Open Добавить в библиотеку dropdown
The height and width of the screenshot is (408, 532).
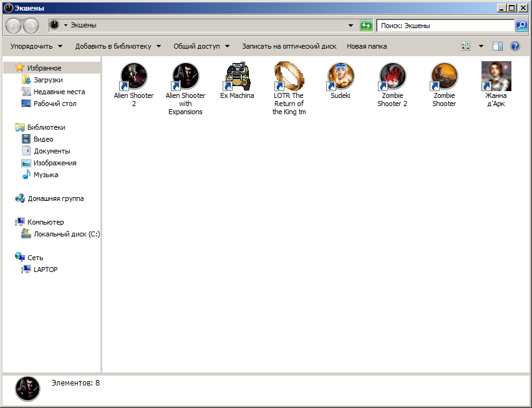tap(118, 46)
